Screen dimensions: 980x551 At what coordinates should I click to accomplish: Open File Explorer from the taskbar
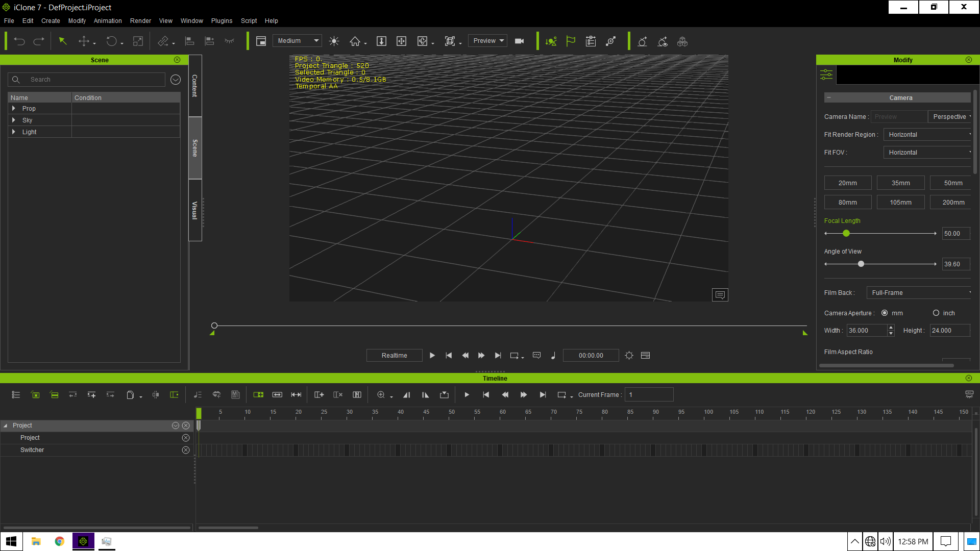click(x=36, y=541)
